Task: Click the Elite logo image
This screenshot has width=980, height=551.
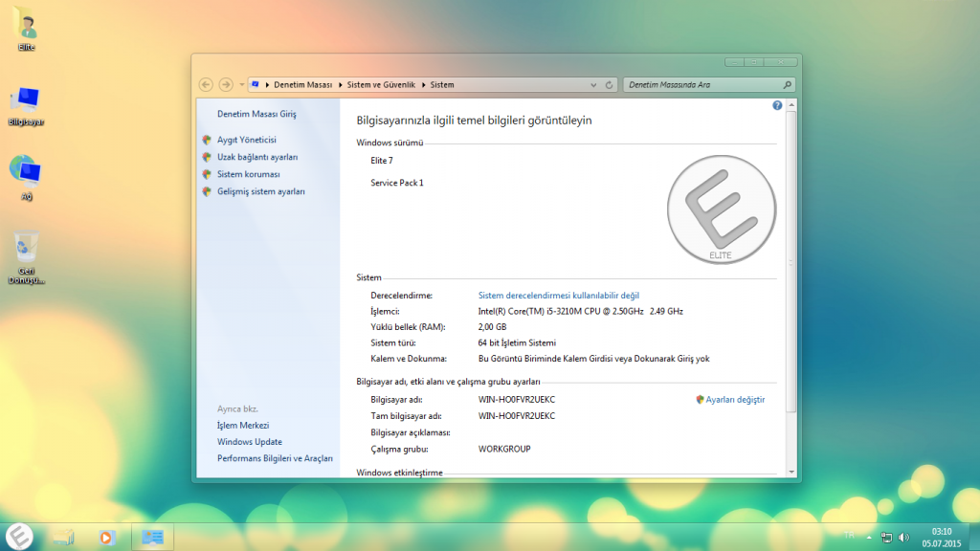Action: tap(722, 209)
